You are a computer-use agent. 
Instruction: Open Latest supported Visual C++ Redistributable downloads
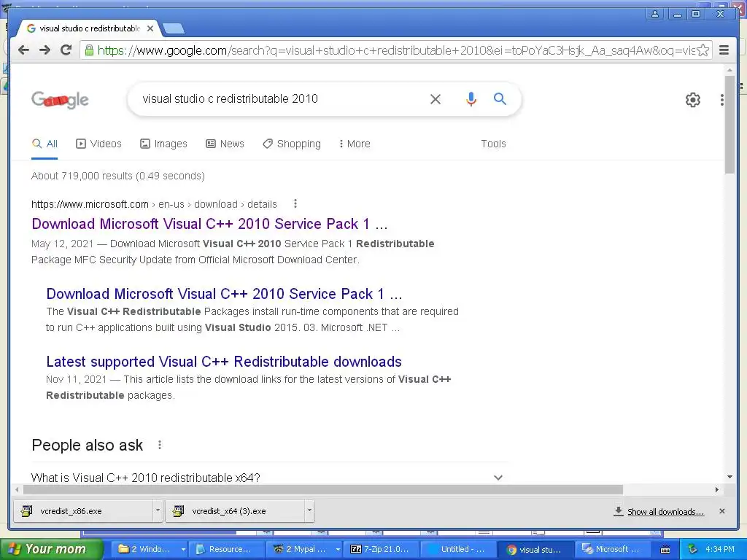(224, 362)
